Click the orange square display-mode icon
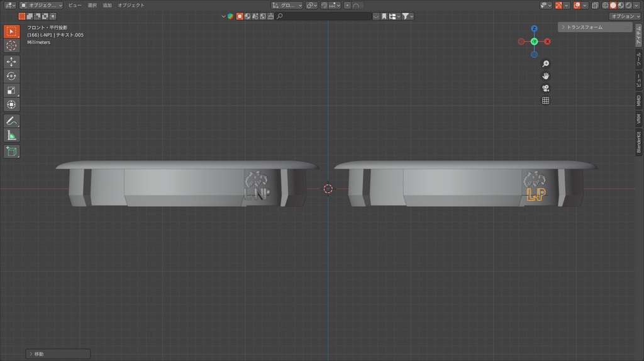644x361 pixels. coord(240,16)
